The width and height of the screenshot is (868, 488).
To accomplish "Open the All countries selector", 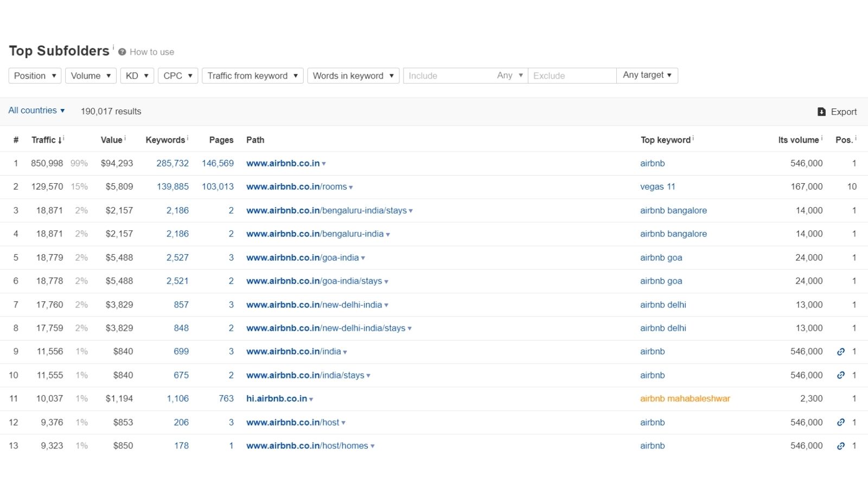I will (36, 111).
